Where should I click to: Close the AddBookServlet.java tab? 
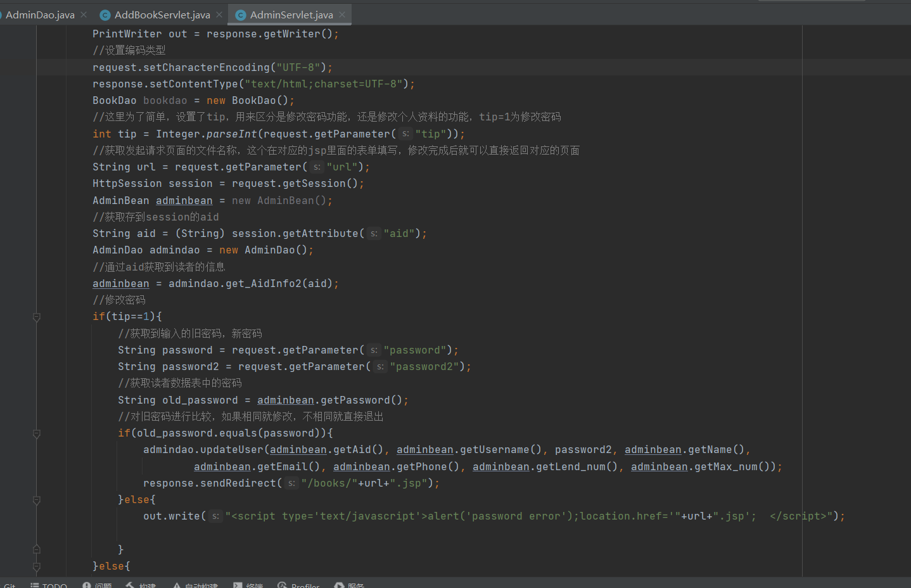(x=219, y=15)
